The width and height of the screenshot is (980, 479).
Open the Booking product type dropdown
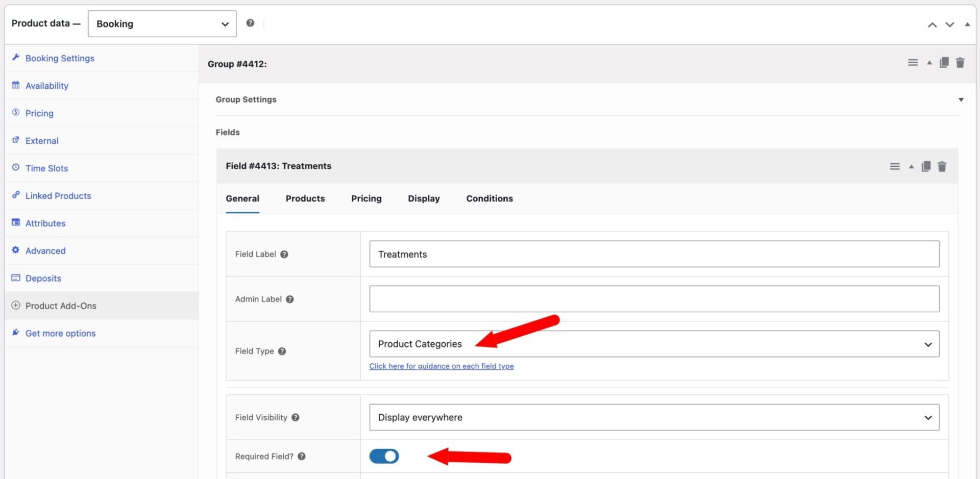click(x=162, y=23)
